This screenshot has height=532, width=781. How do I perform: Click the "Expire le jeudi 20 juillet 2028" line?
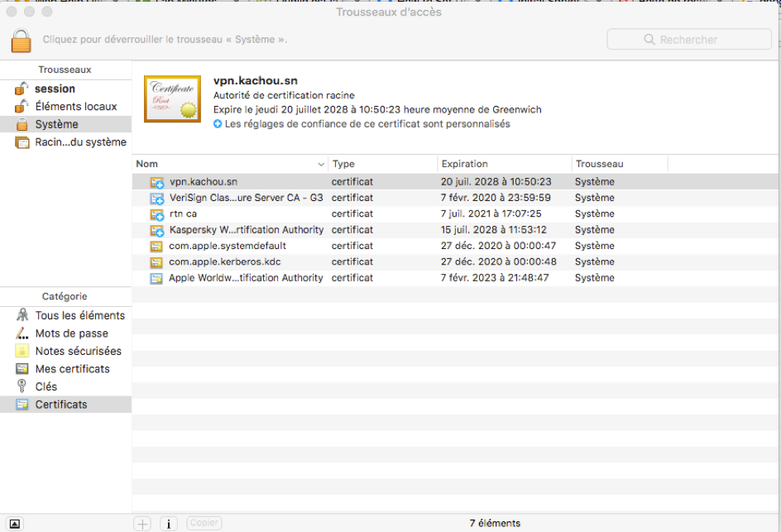coord(377,109)
